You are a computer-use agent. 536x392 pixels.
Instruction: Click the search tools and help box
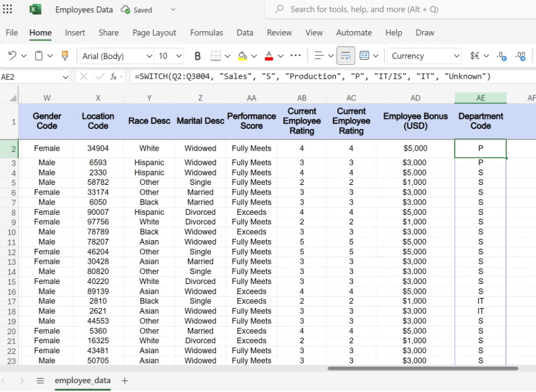click(x=400, y=10)
